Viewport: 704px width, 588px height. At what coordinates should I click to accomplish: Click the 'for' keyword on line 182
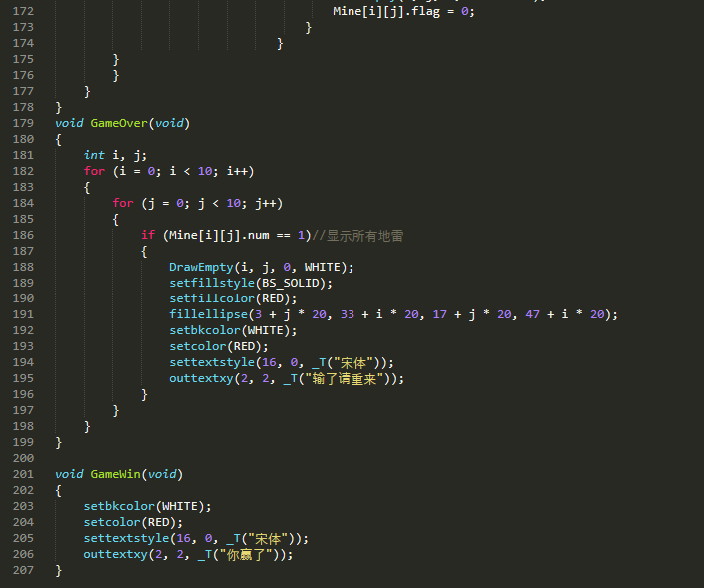click(94, 171)
